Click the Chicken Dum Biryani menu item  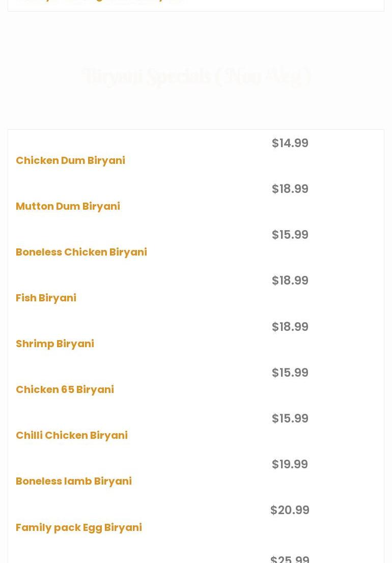(70, 160)
